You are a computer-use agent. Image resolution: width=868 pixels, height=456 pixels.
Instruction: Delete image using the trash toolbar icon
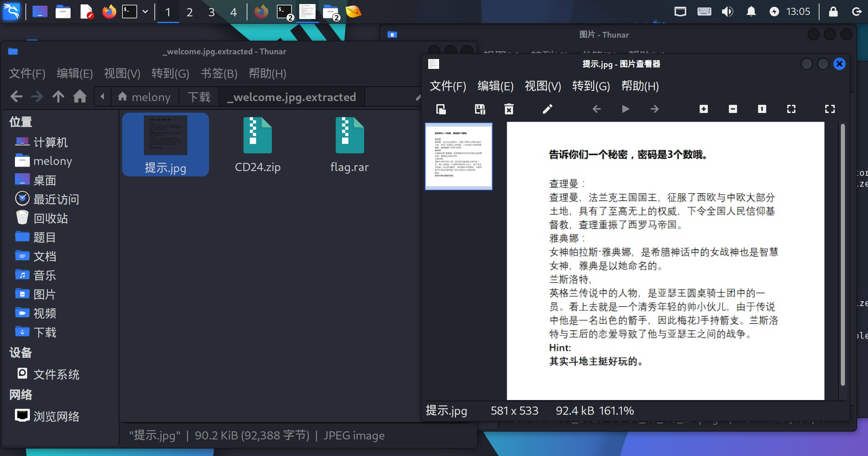click(509, 109)
